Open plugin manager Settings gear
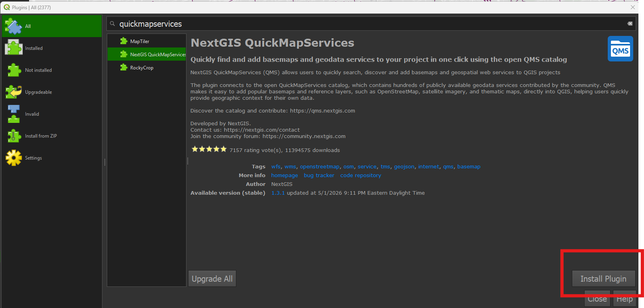 point(14,158)
